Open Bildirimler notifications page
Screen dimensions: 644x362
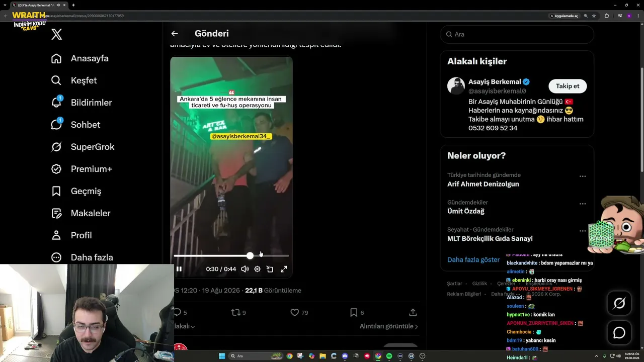click(x=82, y=103)
